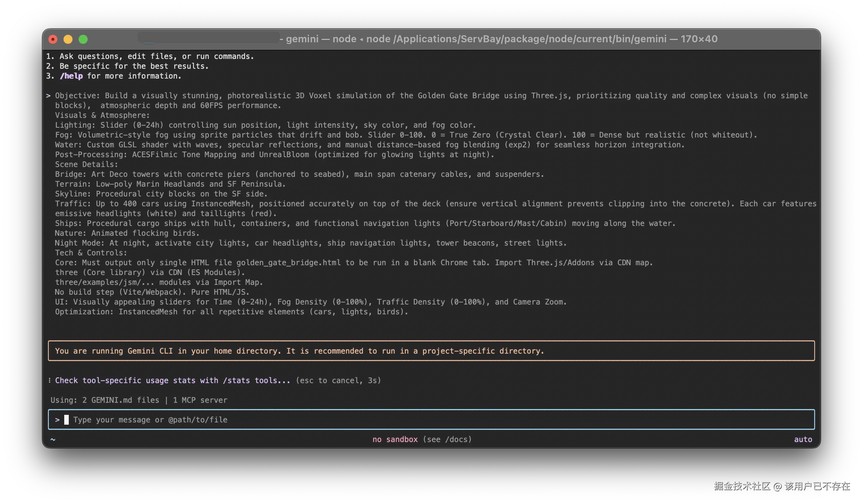Click the white block cursor in input
This screenshot has width=863, height=504.
(x=67, y=420)
